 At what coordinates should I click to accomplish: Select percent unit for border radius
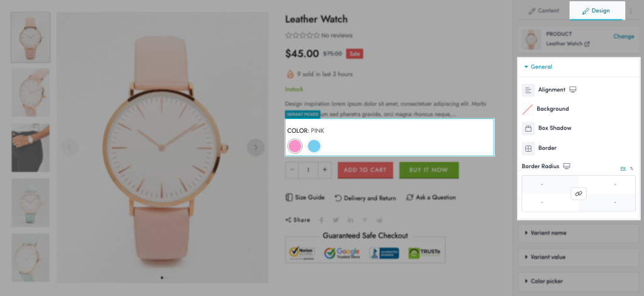click(631, 169)
